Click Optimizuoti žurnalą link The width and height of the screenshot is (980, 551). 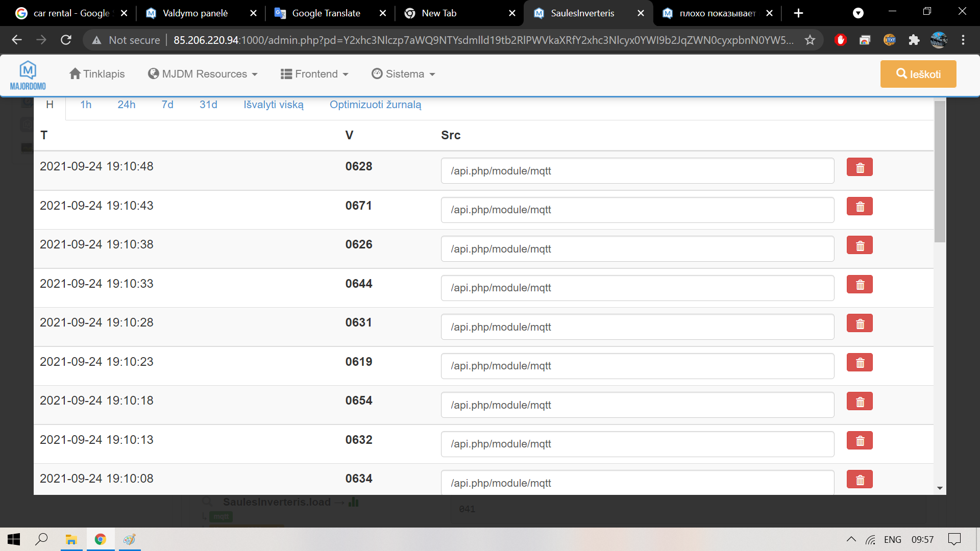pyautogui.click(x=375, y=105)
